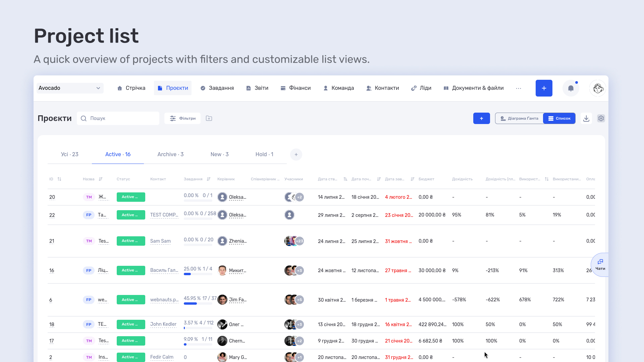The image size is (644, 362).
Task: Select the Archive · 3 tab
Action: point(170,155)
